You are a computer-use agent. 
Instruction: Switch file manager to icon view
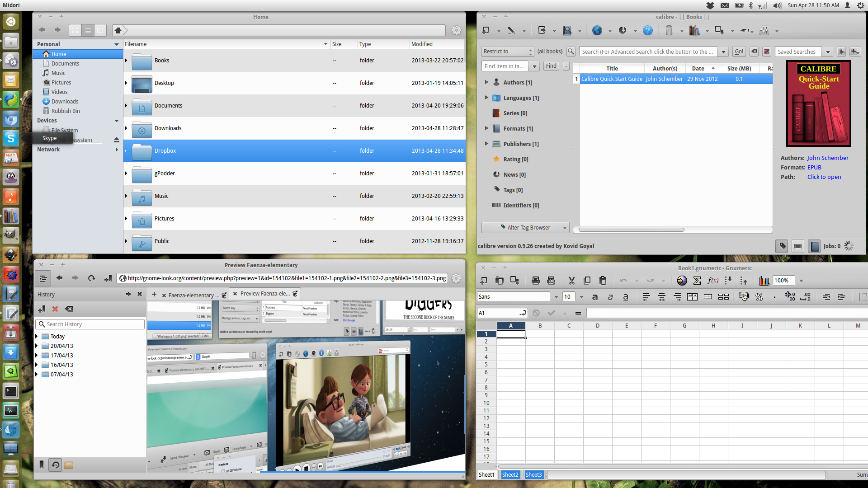coord(75,30)
